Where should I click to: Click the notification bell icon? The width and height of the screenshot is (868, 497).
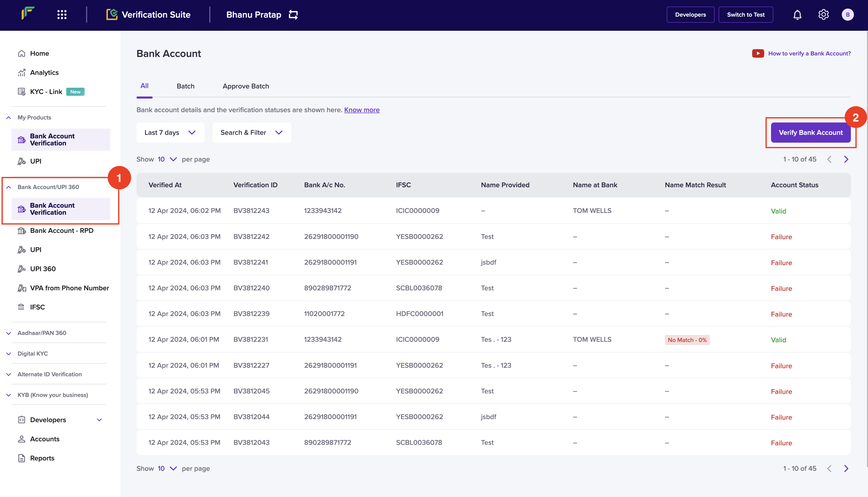[x=797, y=15]
